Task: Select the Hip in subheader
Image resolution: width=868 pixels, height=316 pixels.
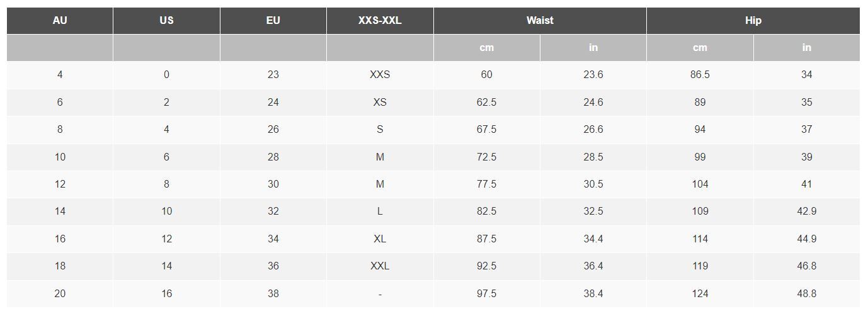Action: click(x=807, y=48)
